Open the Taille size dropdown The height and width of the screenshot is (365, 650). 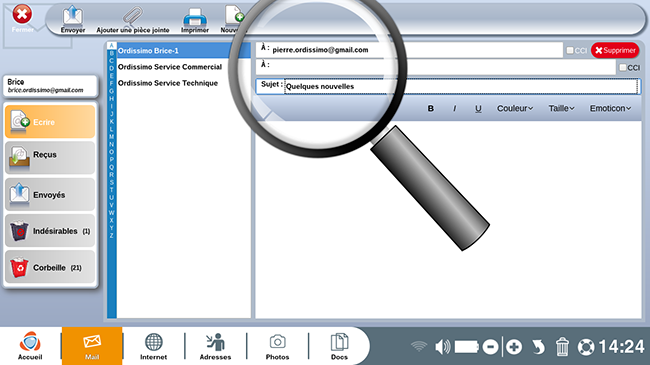click(562, 108)
